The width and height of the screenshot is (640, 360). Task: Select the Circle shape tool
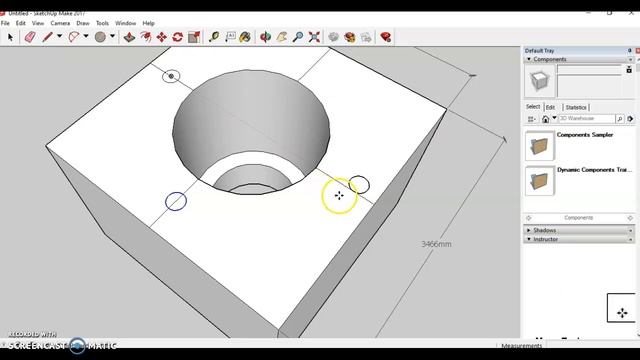(100, 37)
